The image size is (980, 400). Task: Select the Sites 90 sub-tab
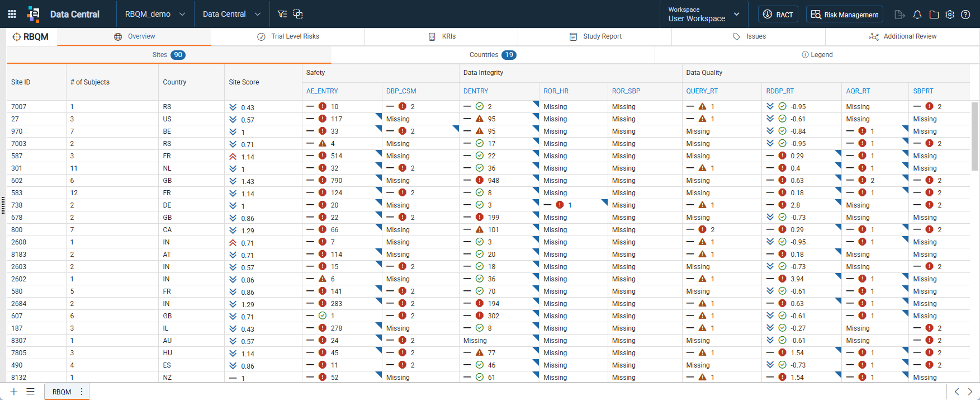(x=169, y=55)
